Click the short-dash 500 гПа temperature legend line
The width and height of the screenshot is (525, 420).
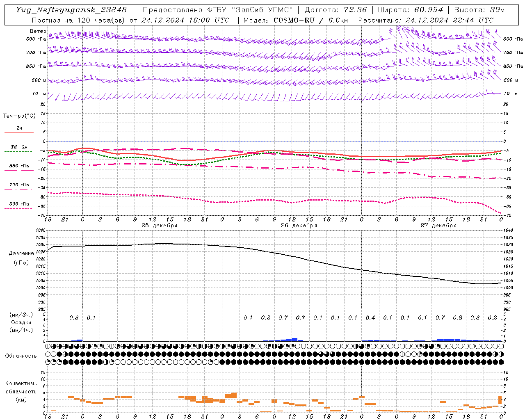(x=19, y=208)
